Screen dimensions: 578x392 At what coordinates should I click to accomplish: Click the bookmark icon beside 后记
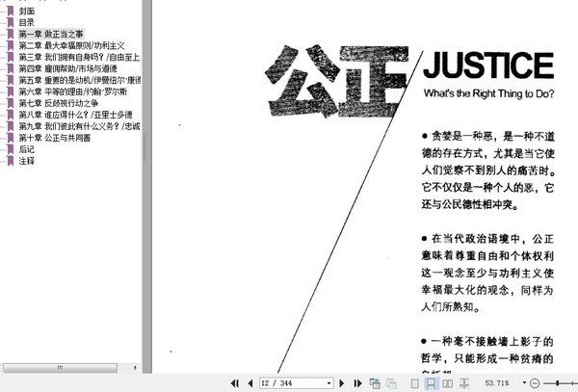(x=11, y=149)
